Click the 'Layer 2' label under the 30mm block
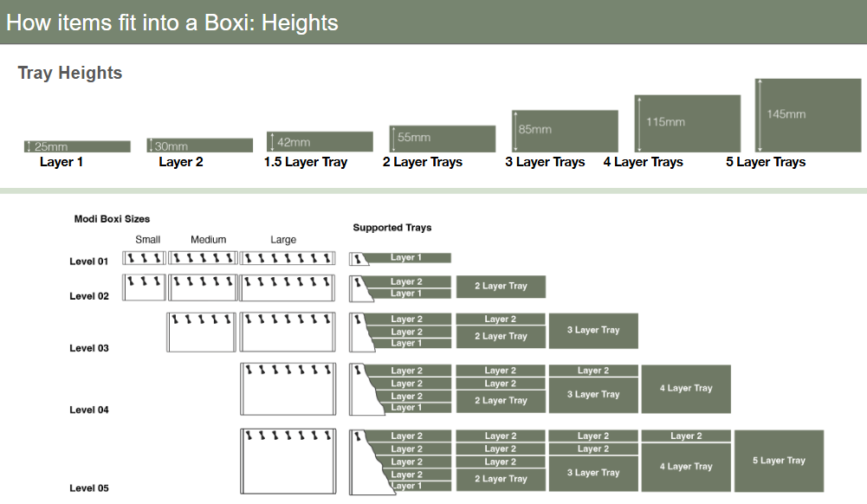This screenshot has height=504, width=867. click(x=181, y=162)
